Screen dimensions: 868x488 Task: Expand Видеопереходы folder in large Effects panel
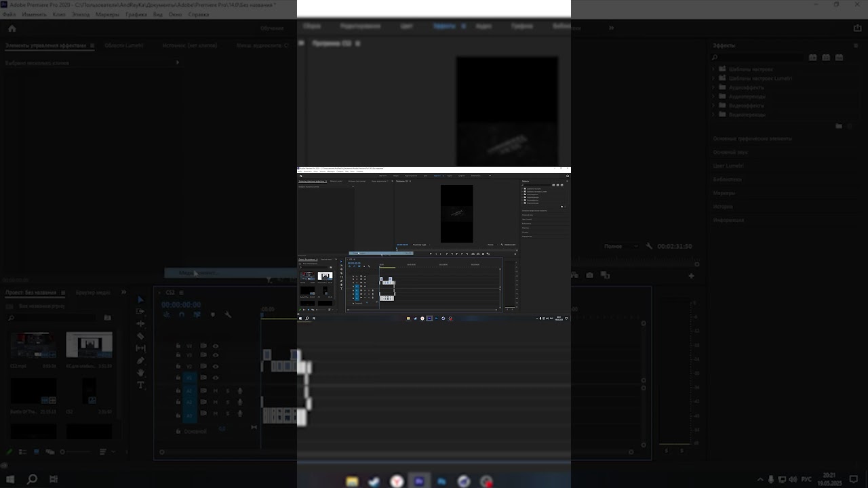(x=714, y=115)
